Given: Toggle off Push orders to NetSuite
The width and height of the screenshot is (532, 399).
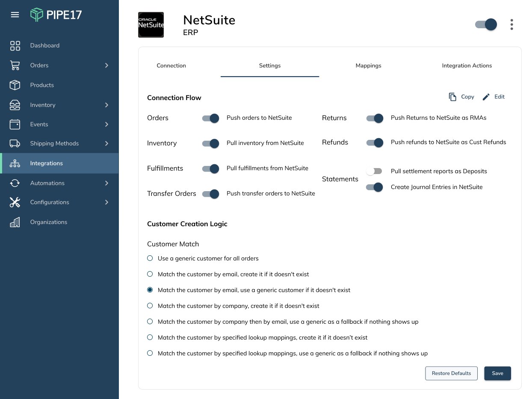Looking at the screenshot, I should pos(210,118).
